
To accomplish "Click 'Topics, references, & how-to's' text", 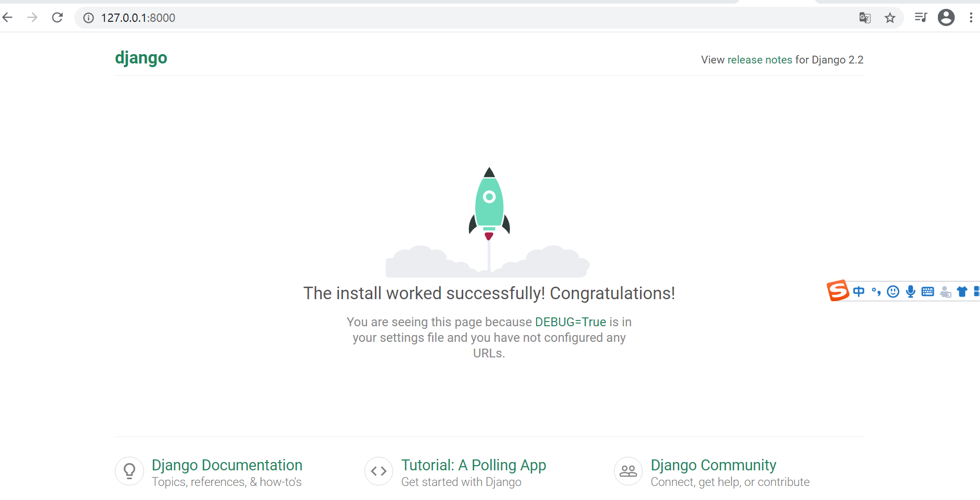I will click(227, 482).
